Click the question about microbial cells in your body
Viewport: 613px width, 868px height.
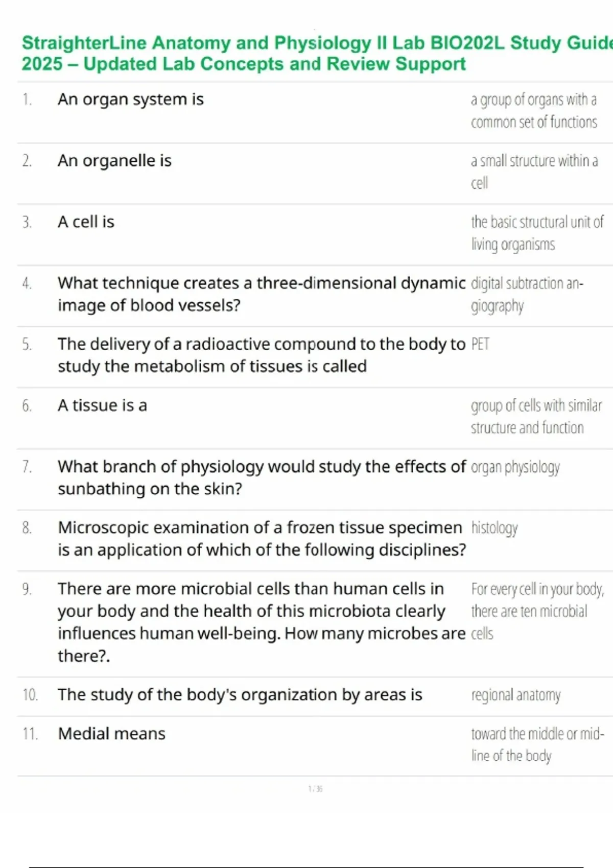click(x=261, y=622)
